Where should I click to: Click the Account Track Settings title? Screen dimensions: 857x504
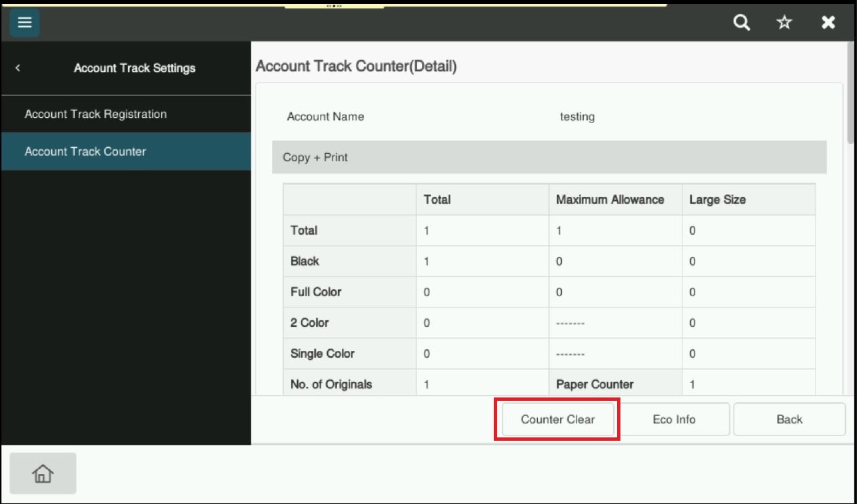(135, 68)
